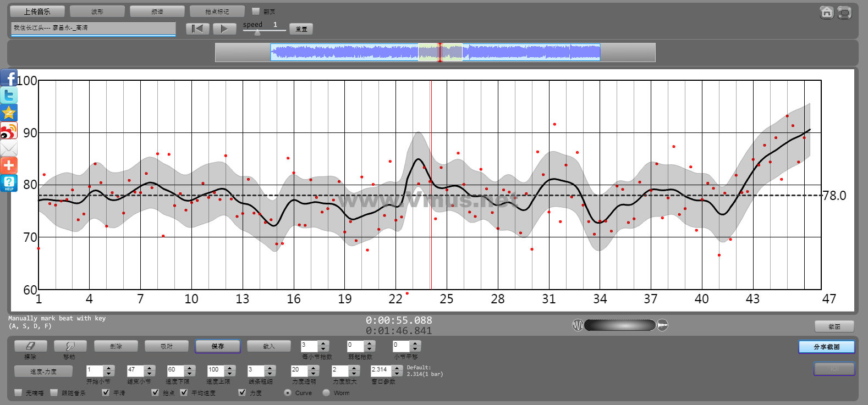Select the move (移动) tool icon

[70, 346]
